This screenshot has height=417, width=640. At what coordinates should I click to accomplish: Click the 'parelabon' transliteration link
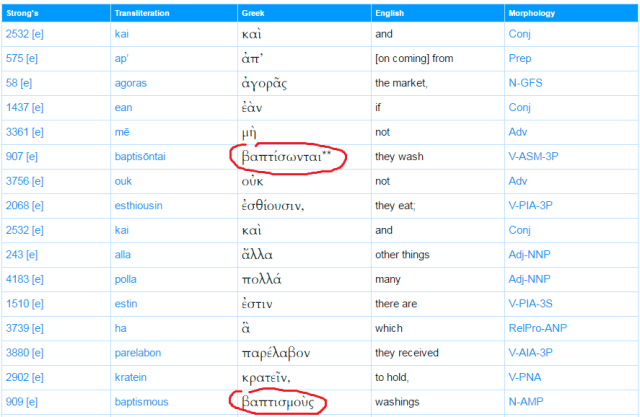coord(138,353)
